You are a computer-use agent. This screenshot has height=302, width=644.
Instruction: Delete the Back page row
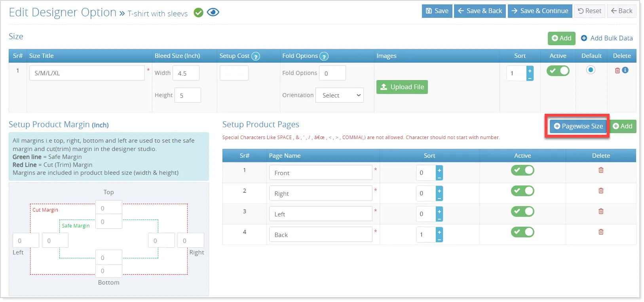coord(601,232)
